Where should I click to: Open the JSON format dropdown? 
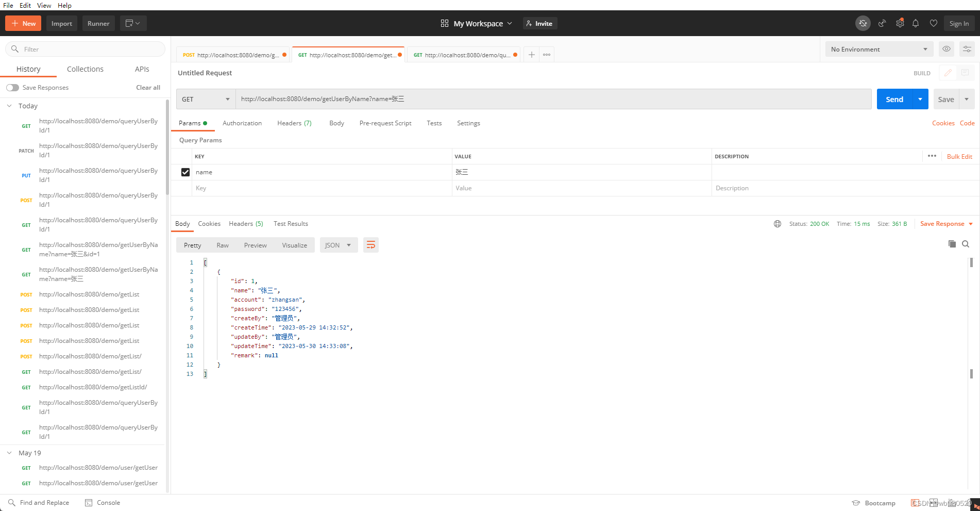(x=339, y=245)
